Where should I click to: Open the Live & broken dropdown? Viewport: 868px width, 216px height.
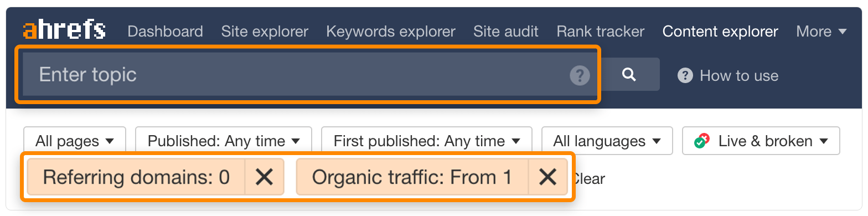pos(761,141)
